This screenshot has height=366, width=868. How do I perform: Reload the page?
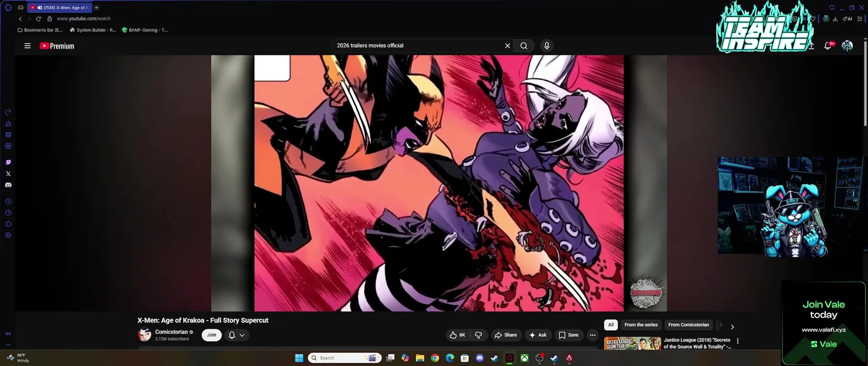coord(38,19)
